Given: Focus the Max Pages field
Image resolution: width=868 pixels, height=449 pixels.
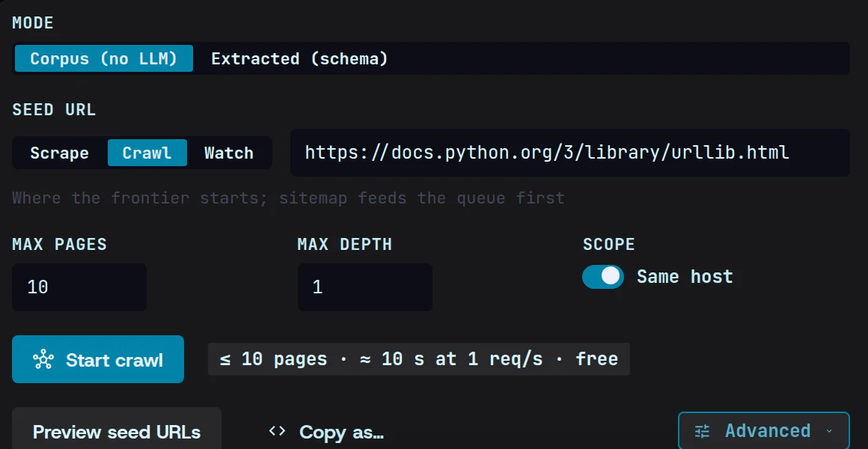Looking at the screenshot, I should (79, 287).
